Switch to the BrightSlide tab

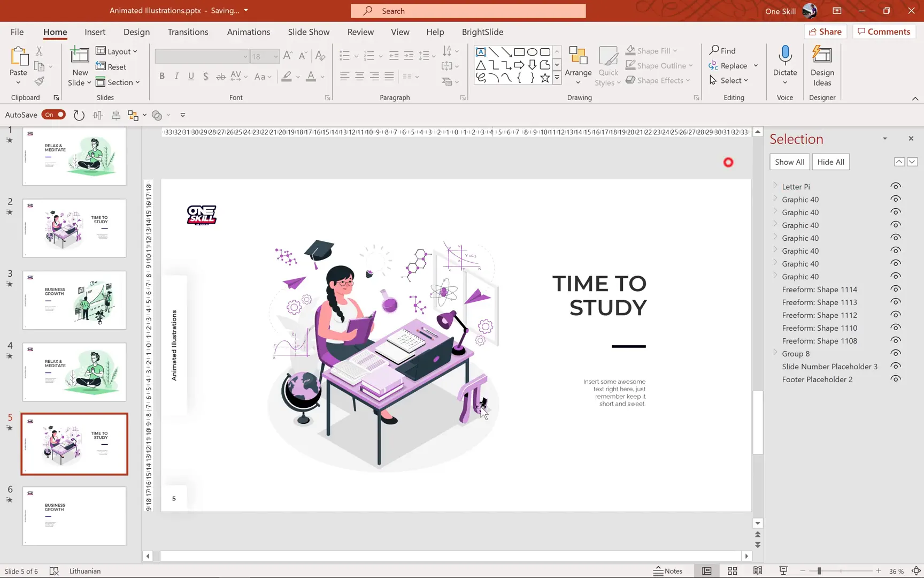(482, 32)
